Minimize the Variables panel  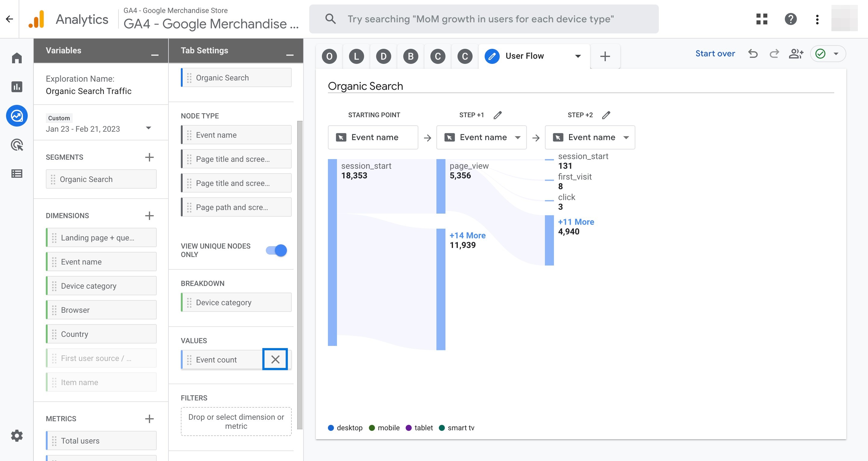155,55
